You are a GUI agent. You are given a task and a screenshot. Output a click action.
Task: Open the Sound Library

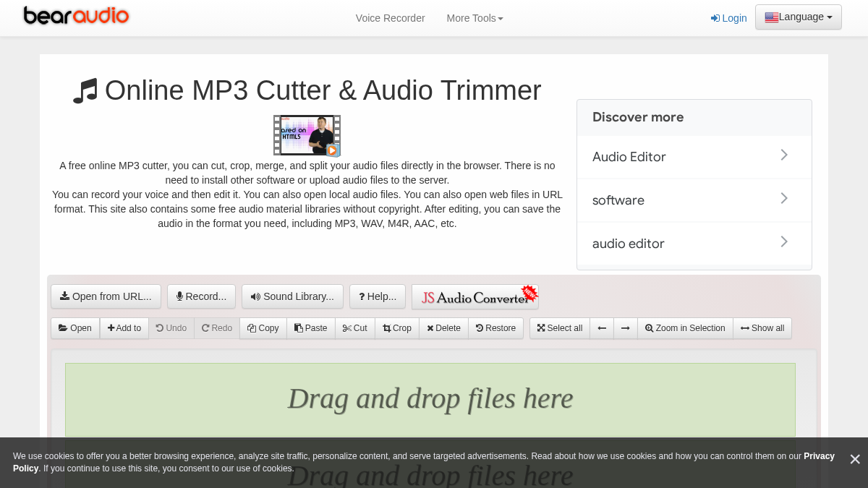coord(292,296)
